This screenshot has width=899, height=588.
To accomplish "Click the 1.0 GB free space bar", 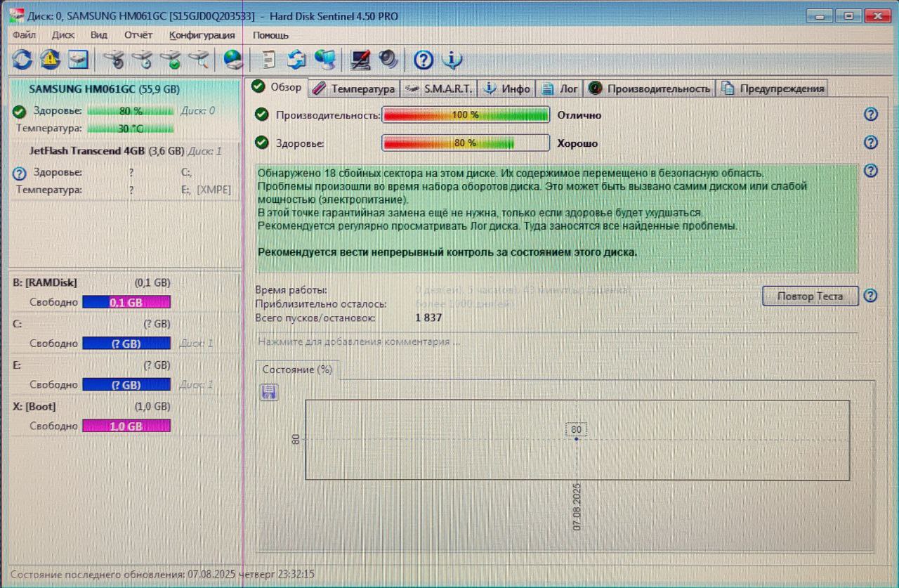I will pos(126,426).
